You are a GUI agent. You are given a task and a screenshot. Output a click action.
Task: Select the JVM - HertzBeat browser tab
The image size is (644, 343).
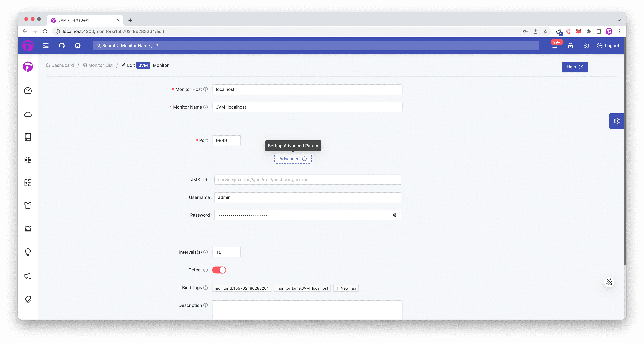[x=85, y=20]
